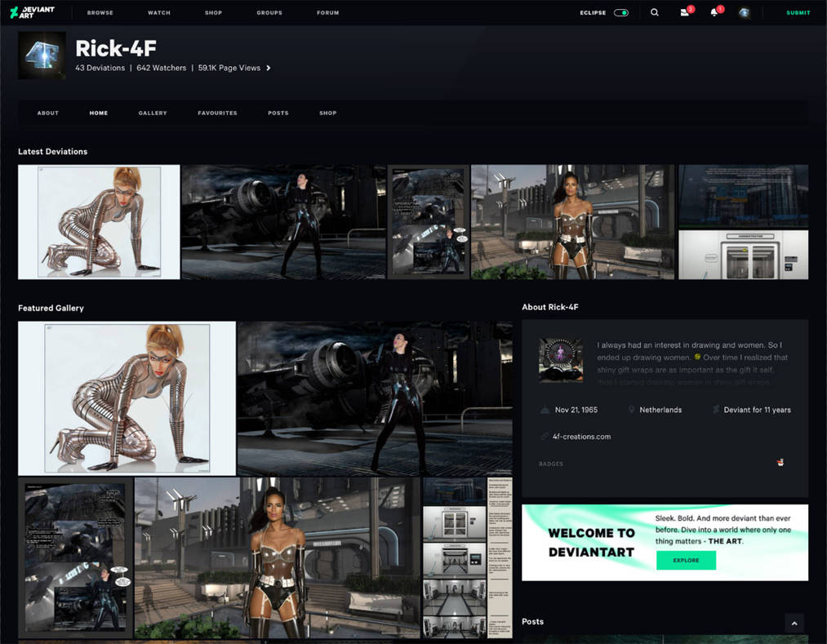The width and height of the screenshot is (827, 644).
Task: Click the 642 Watchers stat
Action: 162,68
